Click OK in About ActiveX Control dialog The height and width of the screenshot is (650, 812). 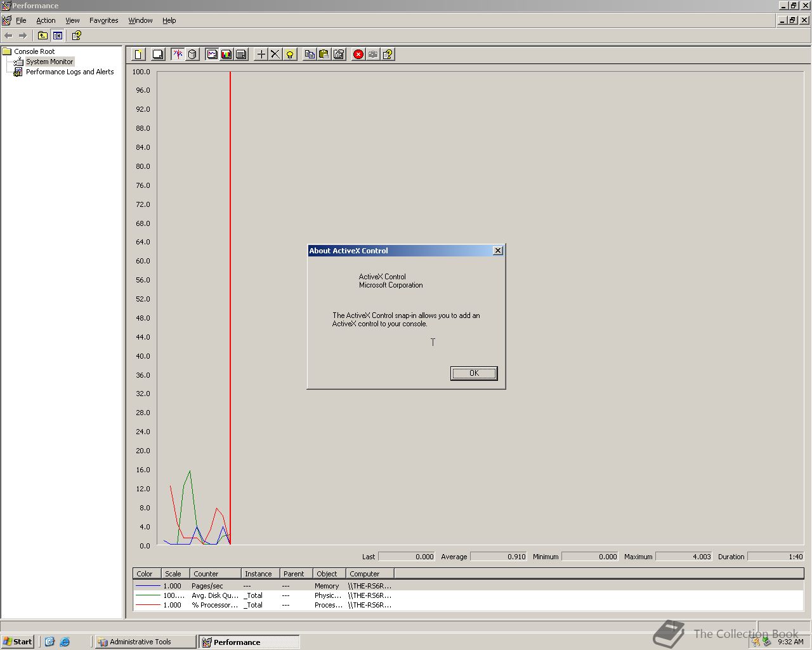[474, 373]
